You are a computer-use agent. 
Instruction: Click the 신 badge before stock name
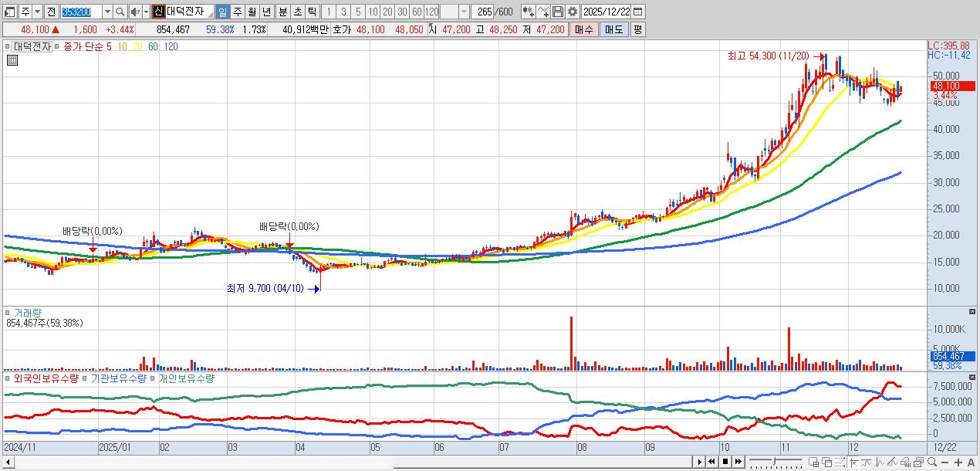pos(157,12)
